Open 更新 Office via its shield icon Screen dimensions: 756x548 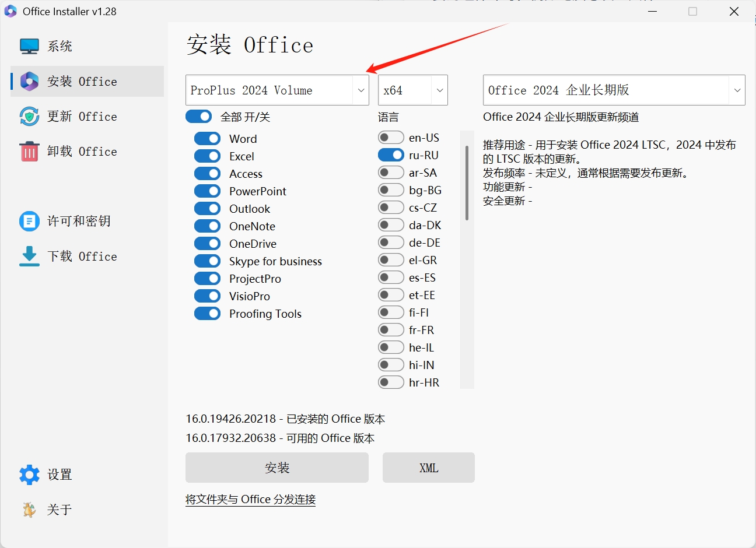(x=29, y=116)
